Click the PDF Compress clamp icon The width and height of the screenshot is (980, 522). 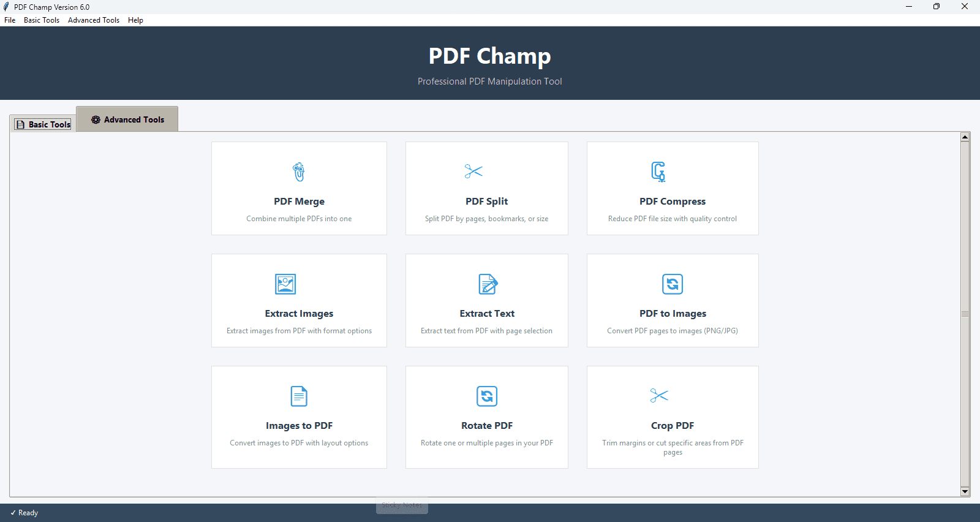click(x=658, y=172)
